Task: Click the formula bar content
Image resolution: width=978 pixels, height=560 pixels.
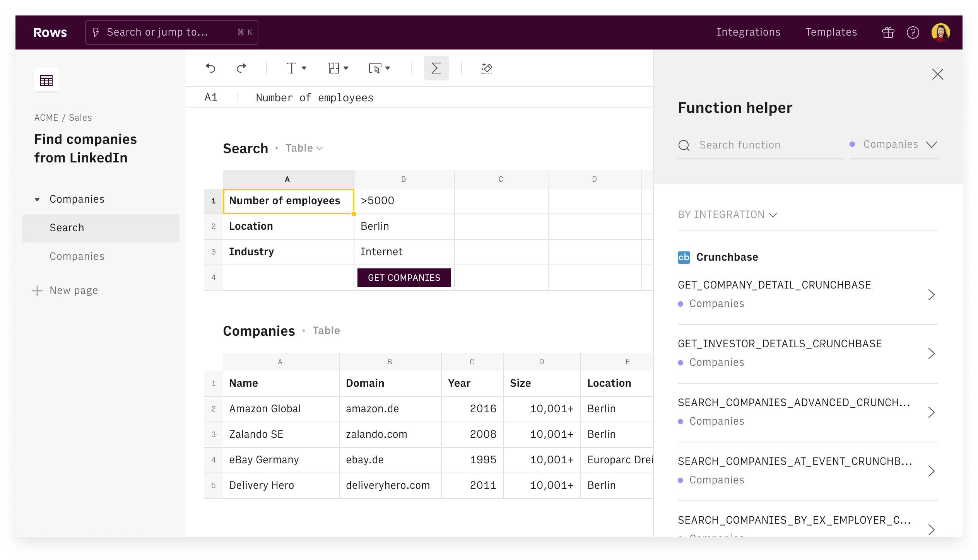Action: 315,98
